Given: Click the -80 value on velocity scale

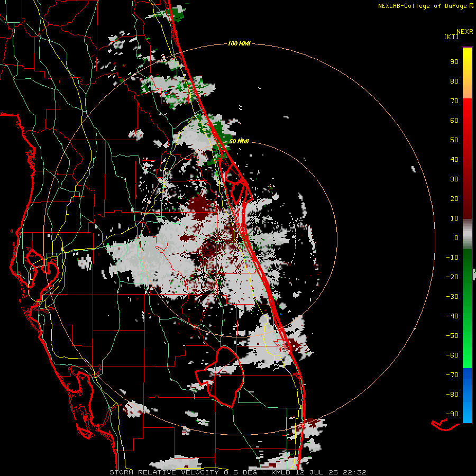Looking at the screenshot, I should coord(452,395).
